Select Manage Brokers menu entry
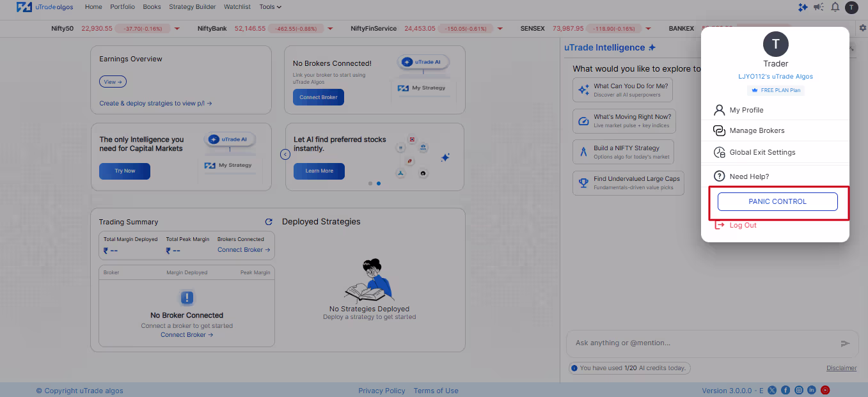The width and height of the screenshot is (868, 397). coord(775,130)
